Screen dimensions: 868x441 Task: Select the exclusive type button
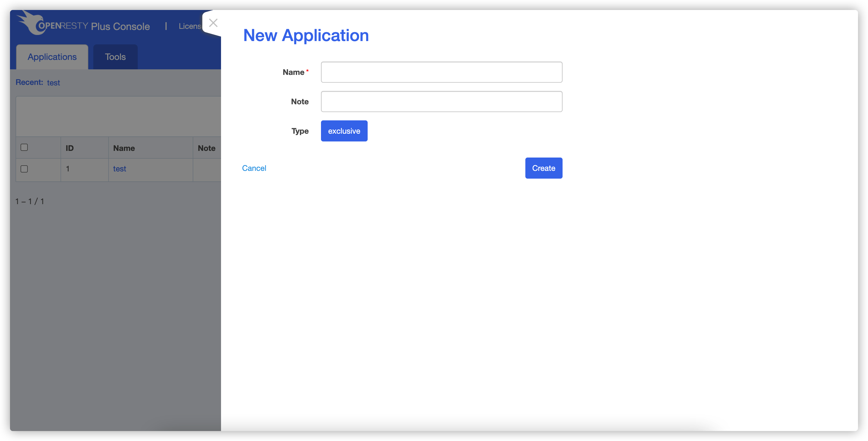click(x=344, y=131)
